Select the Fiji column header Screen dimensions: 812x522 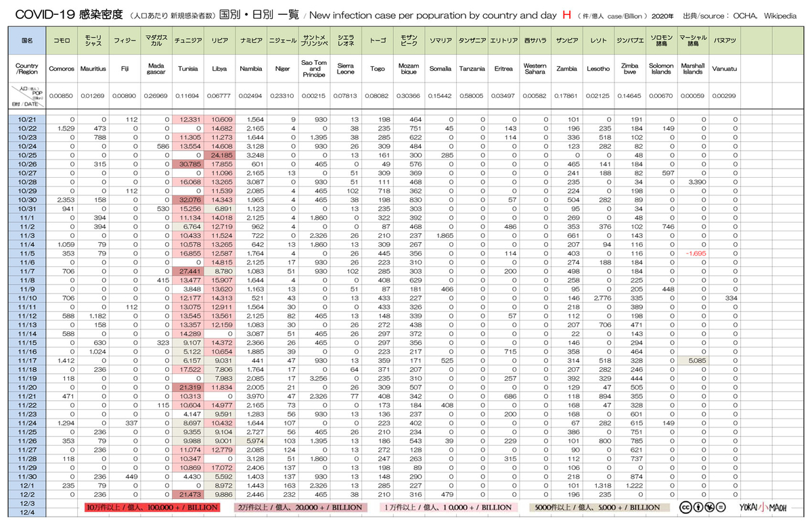click(x=124, y=68)
